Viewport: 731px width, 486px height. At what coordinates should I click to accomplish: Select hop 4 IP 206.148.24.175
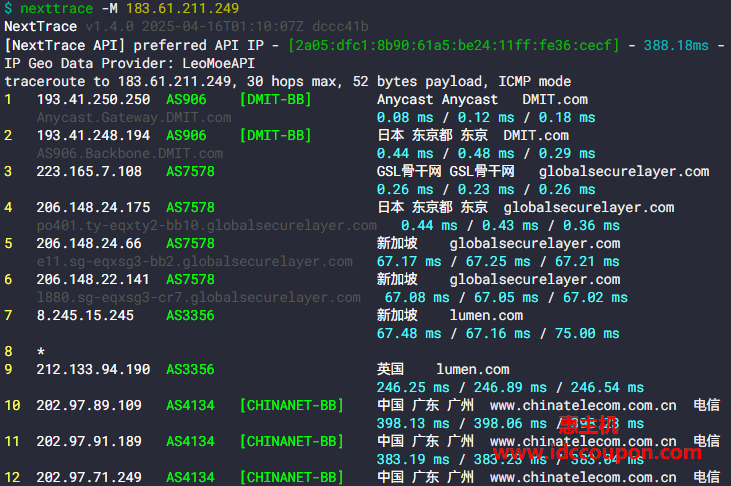[x=93, y=208]
